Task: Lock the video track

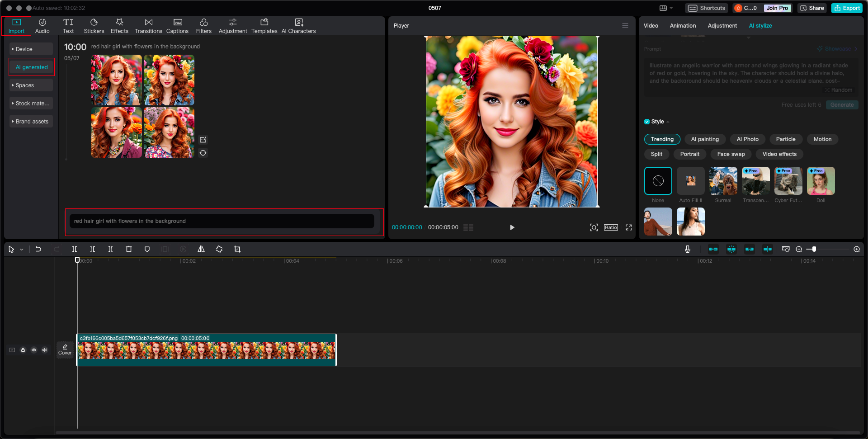Action: point(23,350)
